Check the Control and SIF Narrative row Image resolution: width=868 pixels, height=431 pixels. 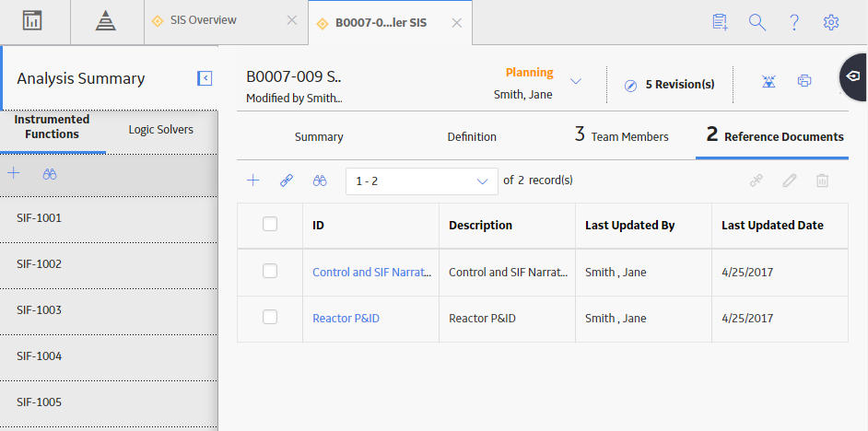270,271
